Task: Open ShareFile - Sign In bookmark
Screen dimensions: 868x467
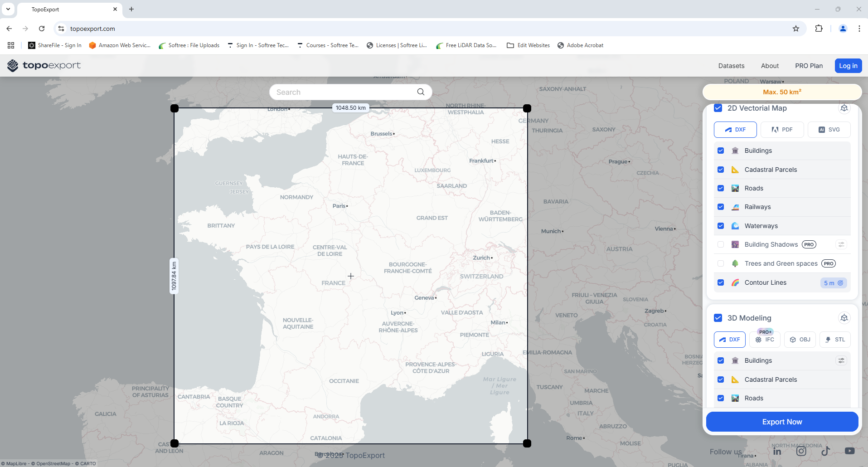Action: click(x=55, y=45)
